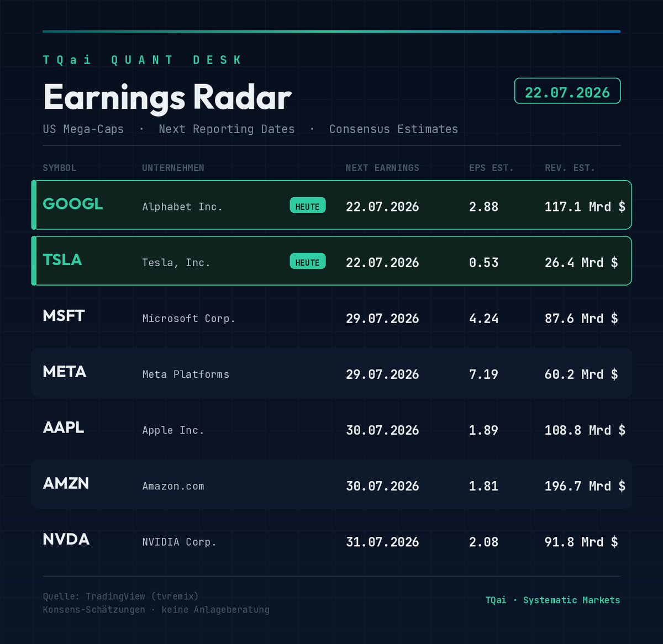Click META earnings date 29.07.2026
This screenshot has width=663, height=644.
coord(382,374)
